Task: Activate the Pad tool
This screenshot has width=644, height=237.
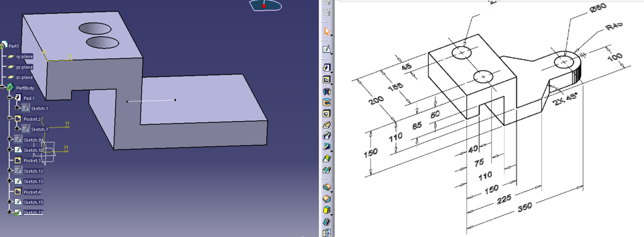Action: 327,68
